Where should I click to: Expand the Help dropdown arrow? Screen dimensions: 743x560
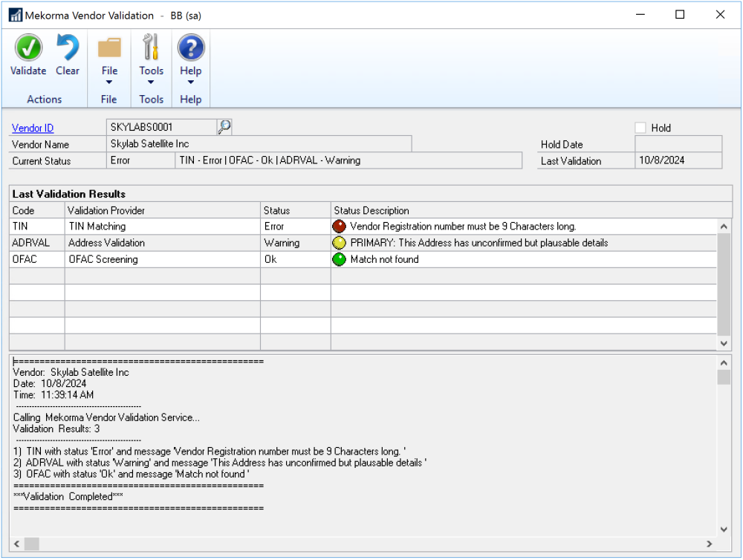click(x=191, y=82)
